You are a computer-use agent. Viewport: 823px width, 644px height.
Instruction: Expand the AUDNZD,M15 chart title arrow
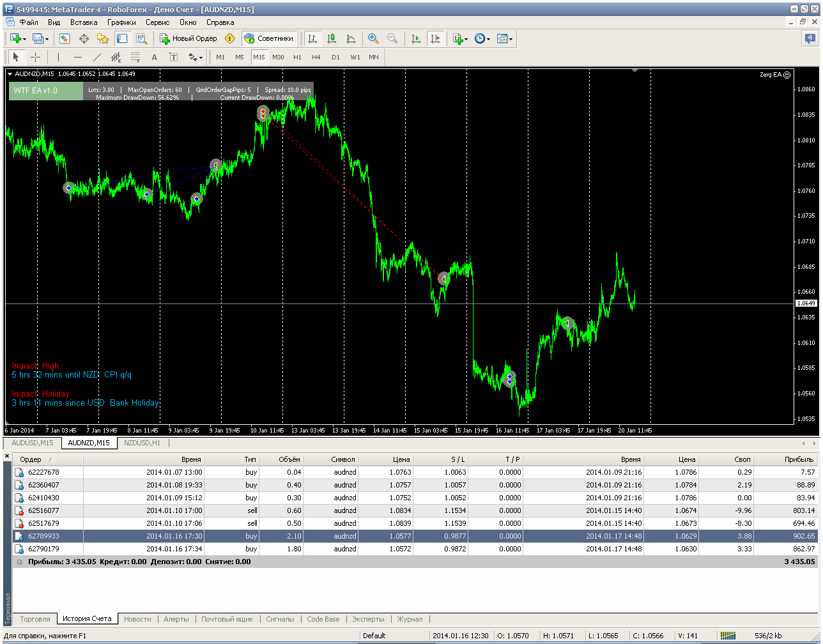tap(10, 73)
